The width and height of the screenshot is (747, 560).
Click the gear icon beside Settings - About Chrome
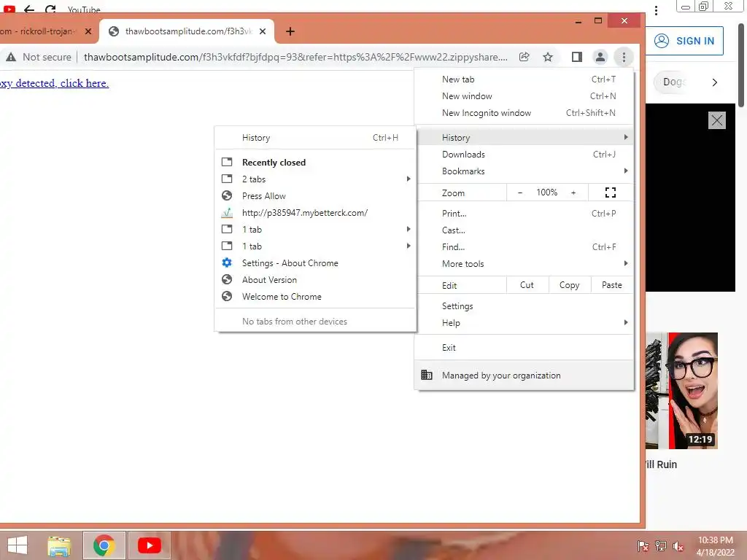point(227,262)
